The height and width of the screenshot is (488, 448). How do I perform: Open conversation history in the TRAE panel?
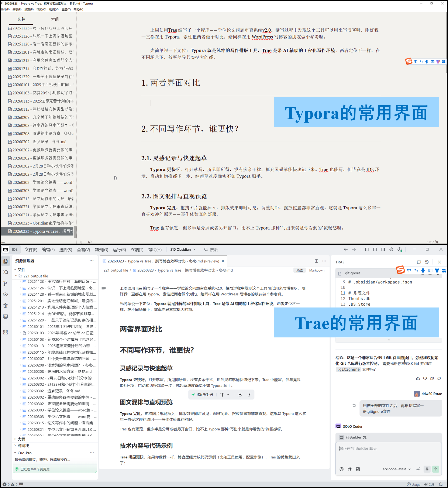coord(426,262)
